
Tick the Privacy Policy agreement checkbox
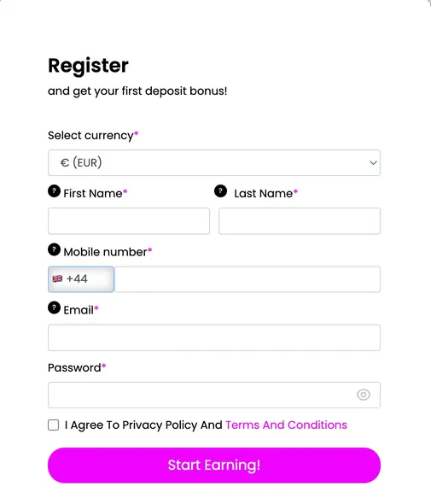(53, 425)
